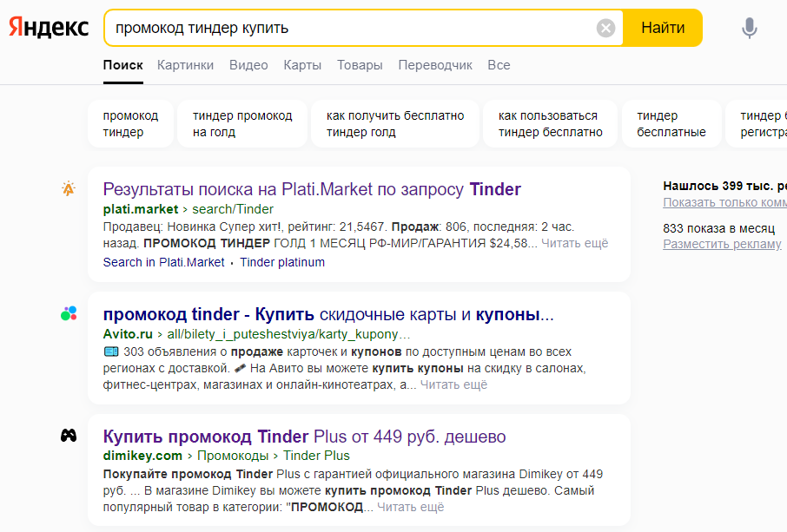Image resolution: width=787 pixels, height=532 pixels.
Task: Switch to the Видео tab
Action: click(x=248, y=65)
